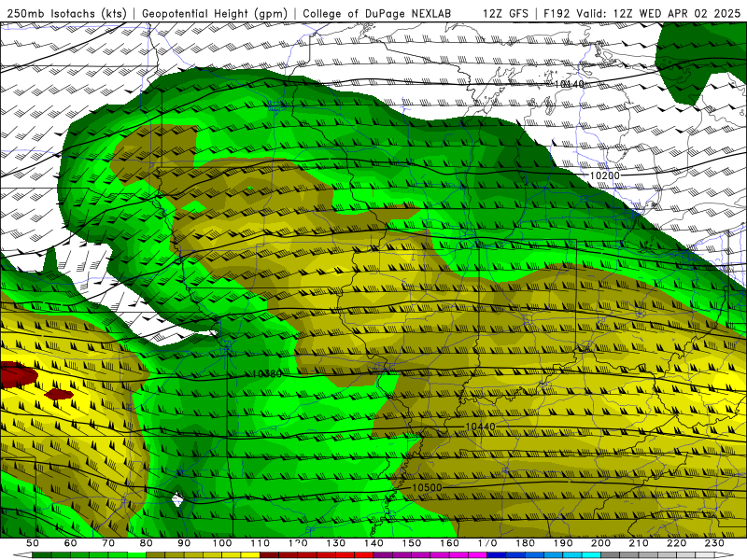Click the "College of DuPage NEXLAB" credit text
This screenshot has height=560, width=747.
pyautogui.click(x=377, y=14)
